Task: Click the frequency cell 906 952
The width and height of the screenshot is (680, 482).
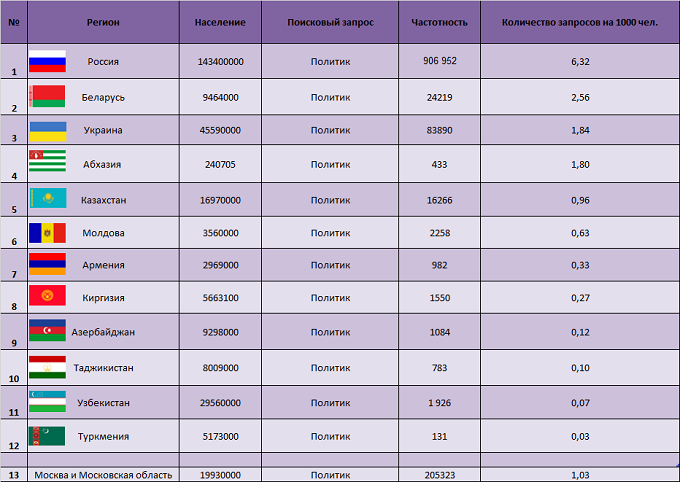Action: coord(439,61)
